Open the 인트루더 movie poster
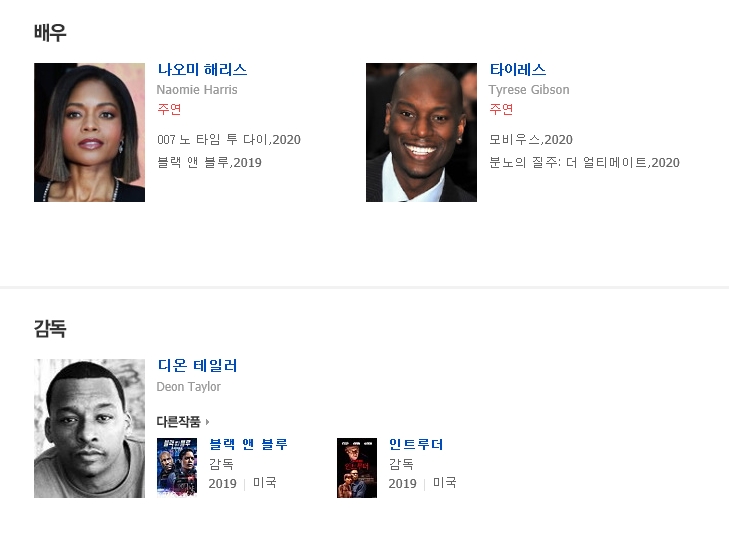Viewport: 729px width, 543px height. tap(357, 468)
